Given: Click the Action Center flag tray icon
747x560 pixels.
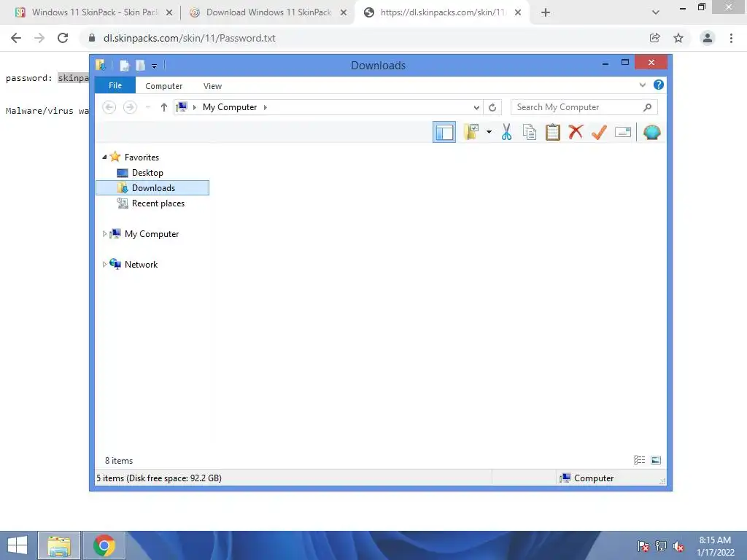Looking at the screenshot, I should (643, 546).
